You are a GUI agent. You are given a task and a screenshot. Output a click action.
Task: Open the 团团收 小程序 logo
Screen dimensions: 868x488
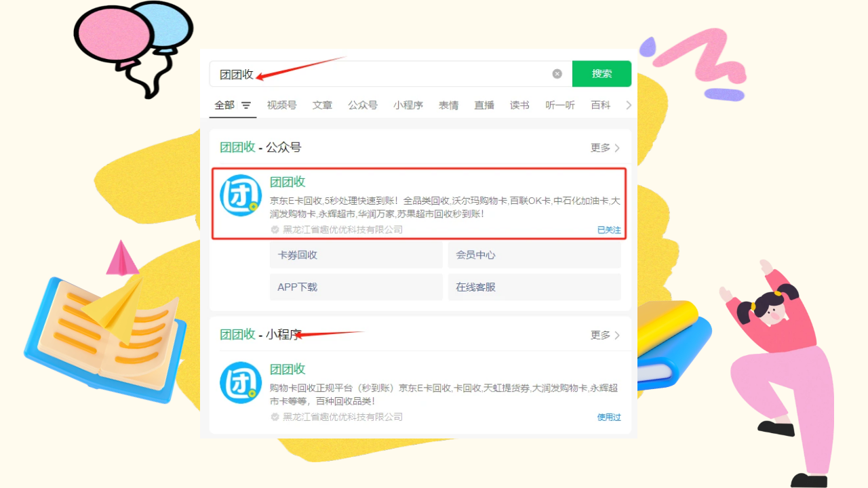click(241, 383)
